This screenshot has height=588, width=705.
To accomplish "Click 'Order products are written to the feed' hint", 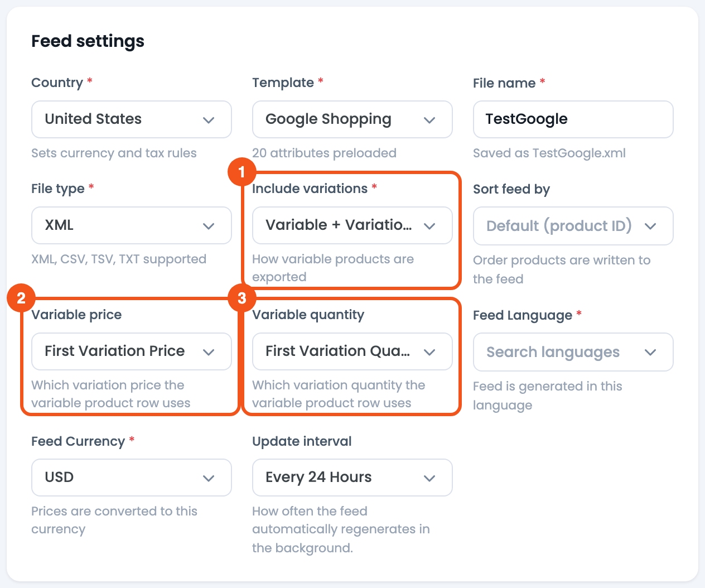I will pyautogui.click(x=562, y=269).
